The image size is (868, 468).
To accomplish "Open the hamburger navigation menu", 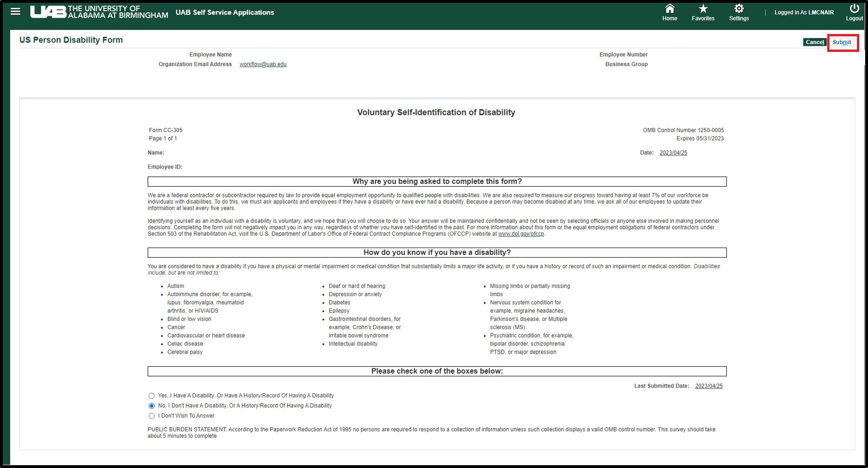I will [15, 12].
